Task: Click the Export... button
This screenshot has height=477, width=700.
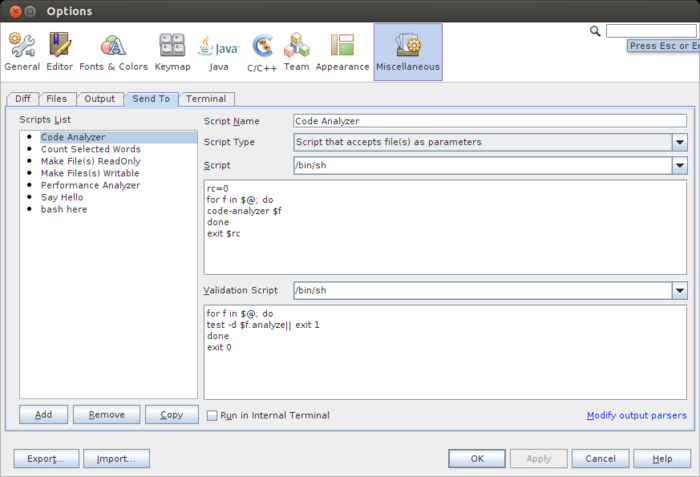Action: click(x=46, y=459)
